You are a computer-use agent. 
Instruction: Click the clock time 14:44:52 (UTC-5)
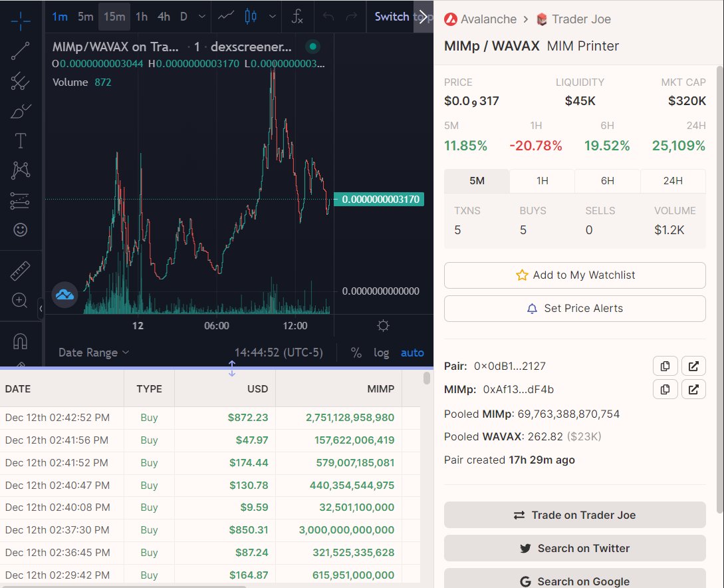pos(279,353)
